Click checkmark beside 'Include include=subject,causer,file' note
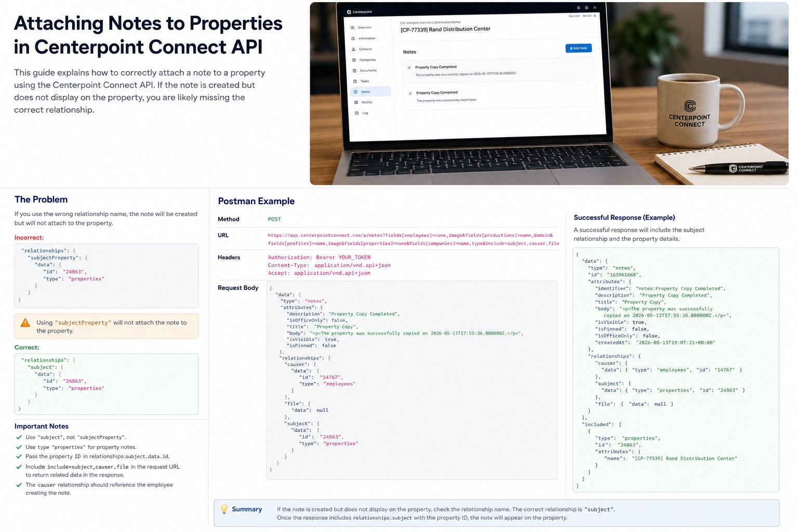 pos(19,467)
